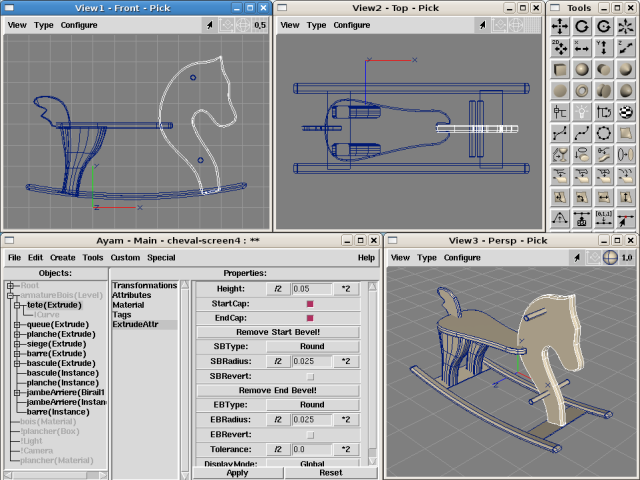
Task: Click the Material checkered sphere icon
Action: point(625,112)
